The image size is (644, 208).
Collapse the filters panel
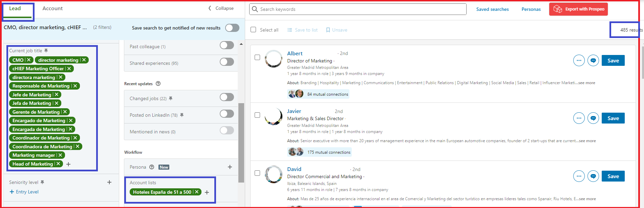(221, 8)
